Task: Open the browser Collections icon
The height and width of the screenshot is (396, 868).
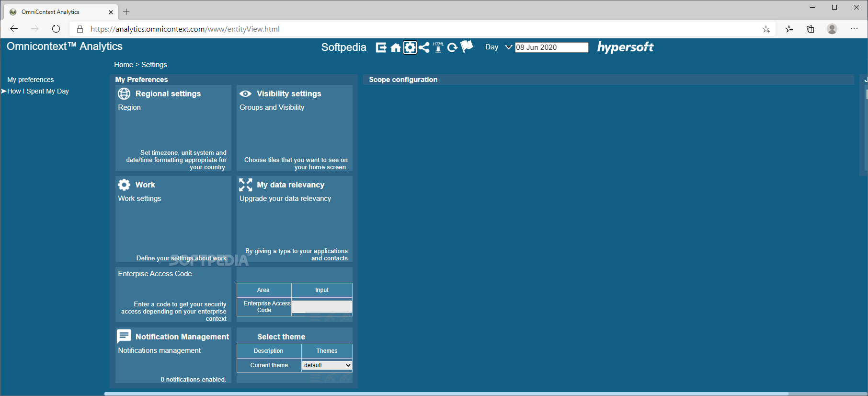Action: click(811, 29)
